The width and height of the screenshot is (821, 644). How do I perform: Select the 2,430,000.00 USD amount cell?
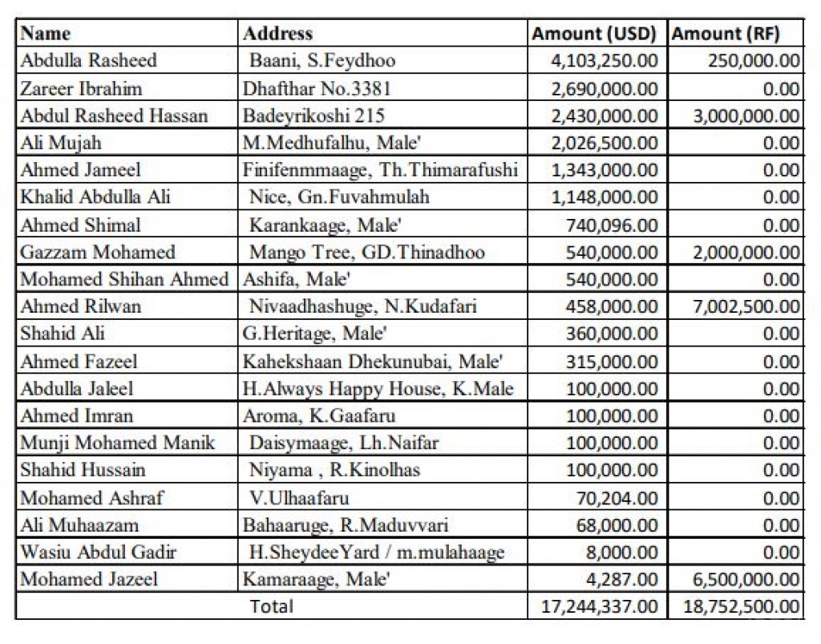click(597, 115)
